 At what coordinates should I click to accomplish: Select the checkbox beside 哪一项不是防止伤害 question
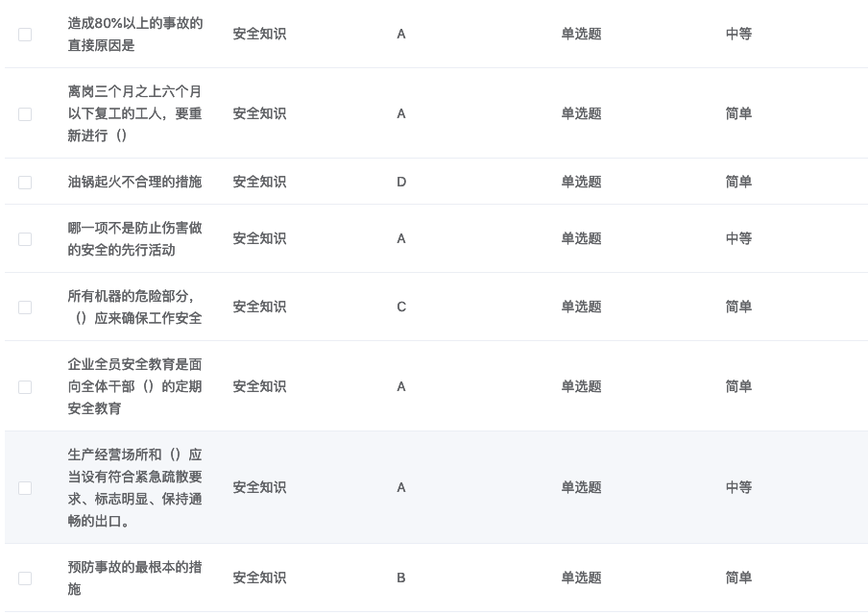click(25, 238)
